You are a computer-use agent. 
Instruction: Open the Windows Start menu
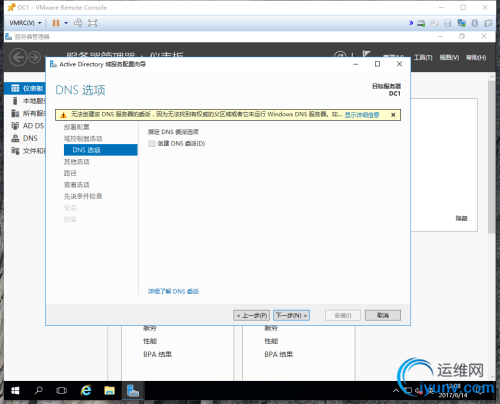click(15, 391)
